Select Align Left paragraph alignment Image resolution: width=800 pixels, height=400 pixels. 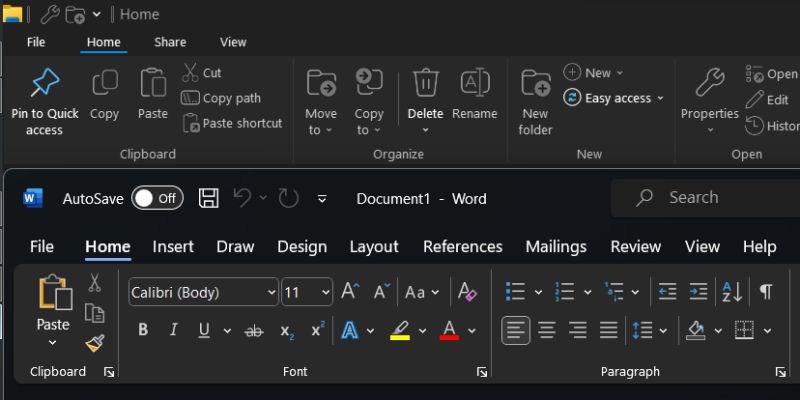516,331
